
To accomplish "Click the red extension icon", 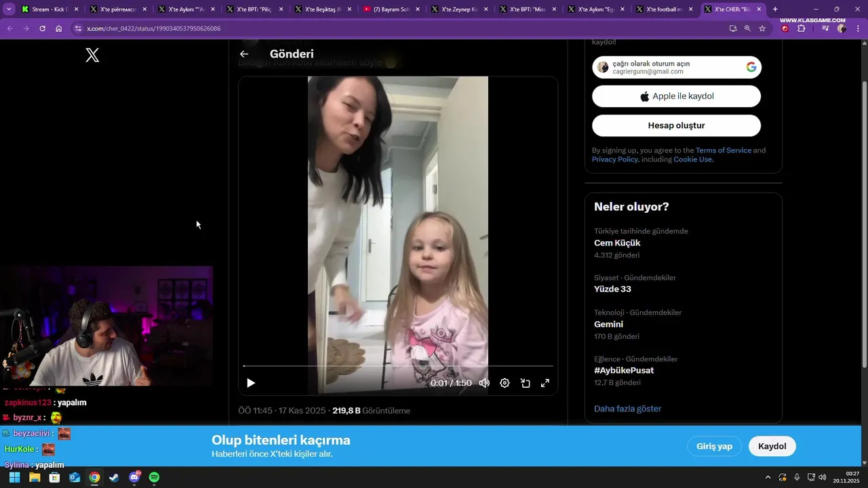I will 785,28.
